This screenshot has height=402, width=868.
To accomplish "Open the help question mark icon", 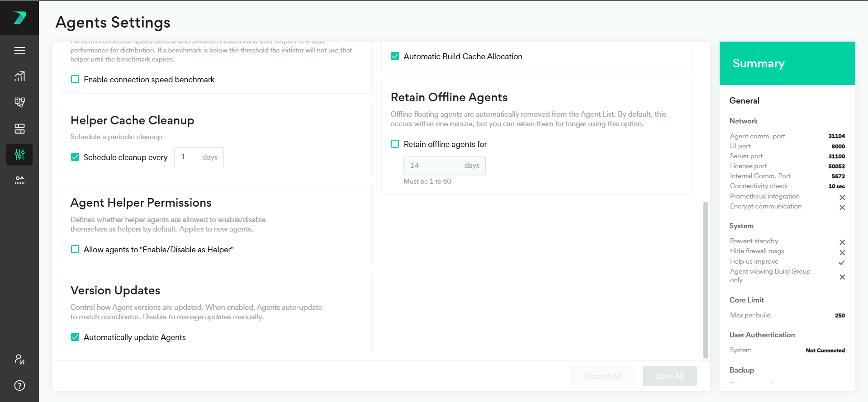I will click(x=19, y=386).
